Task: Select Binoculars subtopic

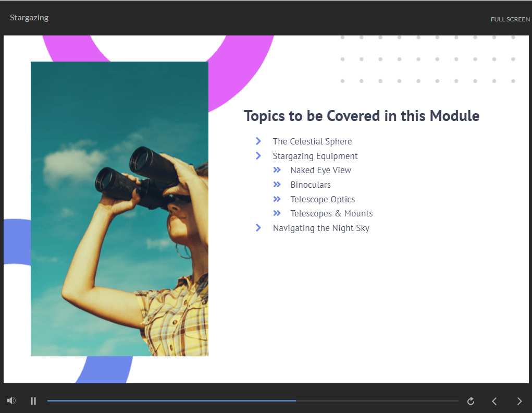Action: click(x=311, y=185)
